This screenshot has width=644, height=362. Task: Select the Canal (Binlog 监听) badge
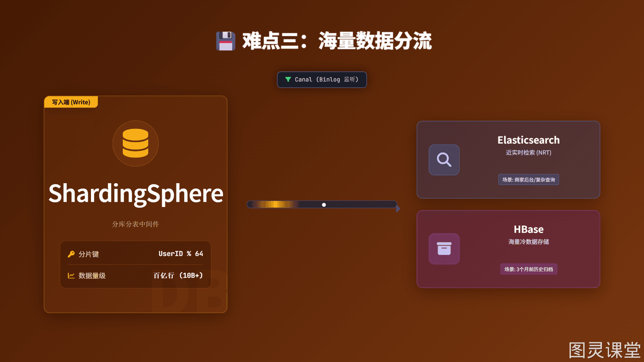(x=322, y=80)
